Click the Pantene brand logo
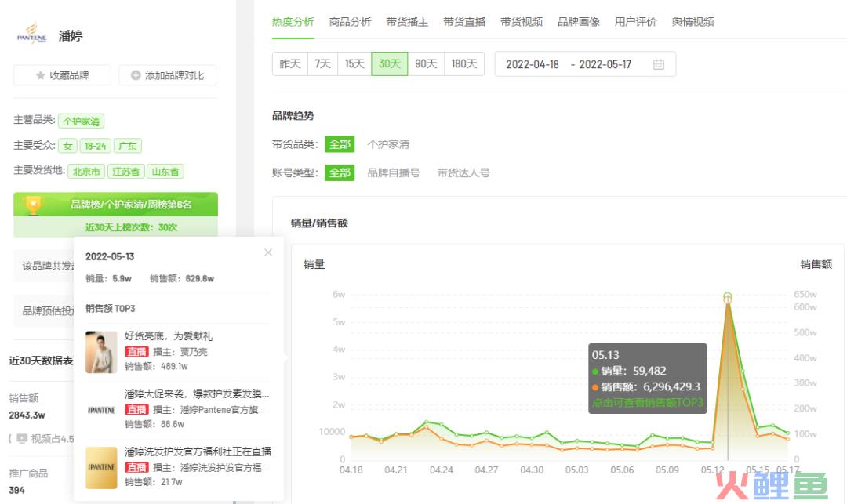The height and width of the screenshot is (504, 847). 32,34
